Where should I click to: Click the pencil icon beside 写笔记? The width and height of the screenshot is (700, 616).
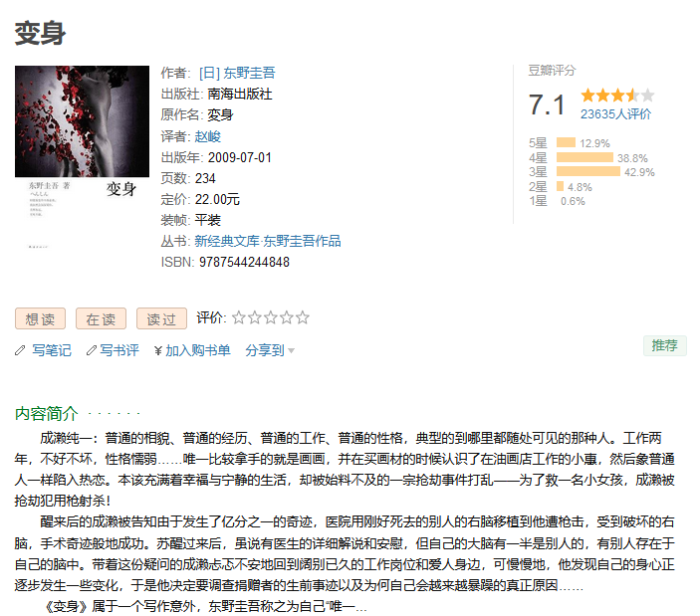[20, 350]
